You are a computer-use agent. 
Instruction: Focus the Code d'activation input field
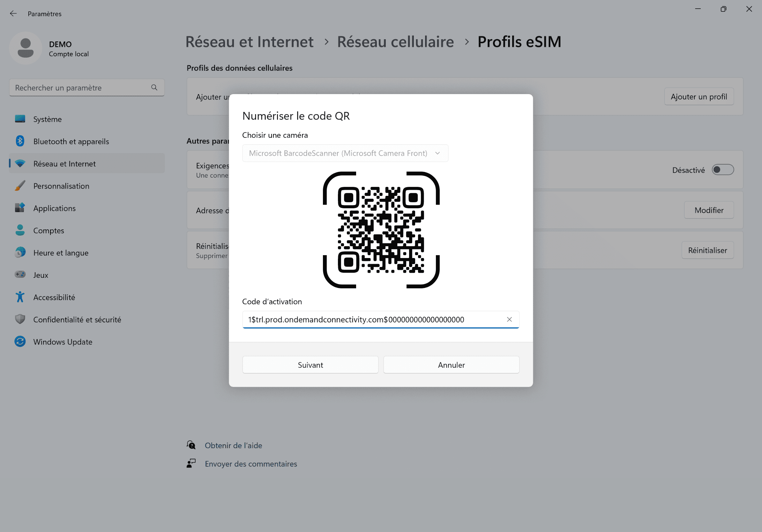coord(381,319)
